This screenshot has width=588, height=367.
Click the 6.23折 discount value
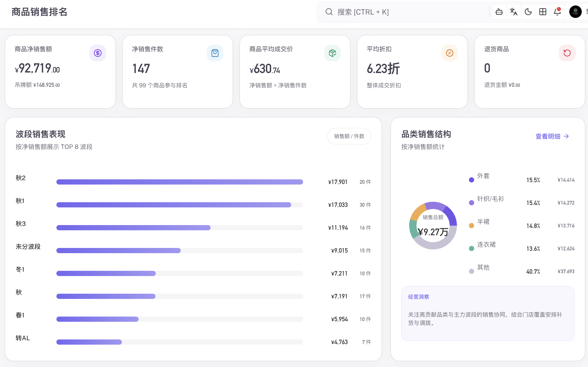pyautogui.click(x=383, y=69)
